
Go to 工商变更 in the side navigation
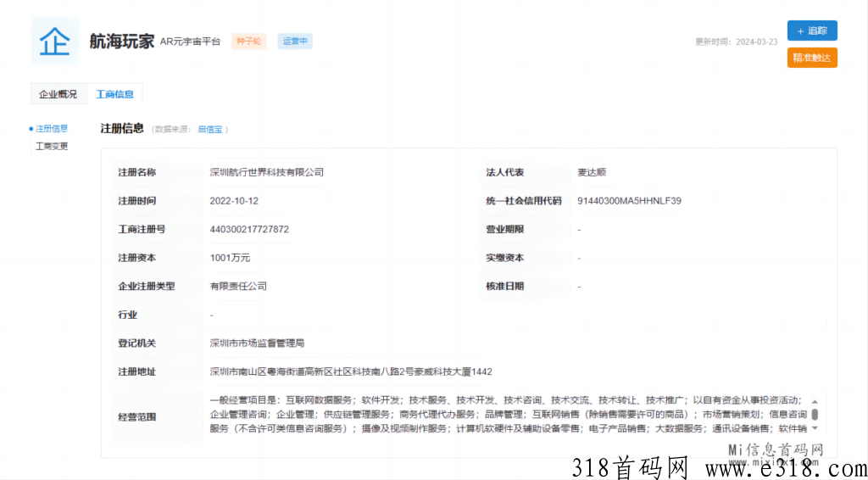52,147
